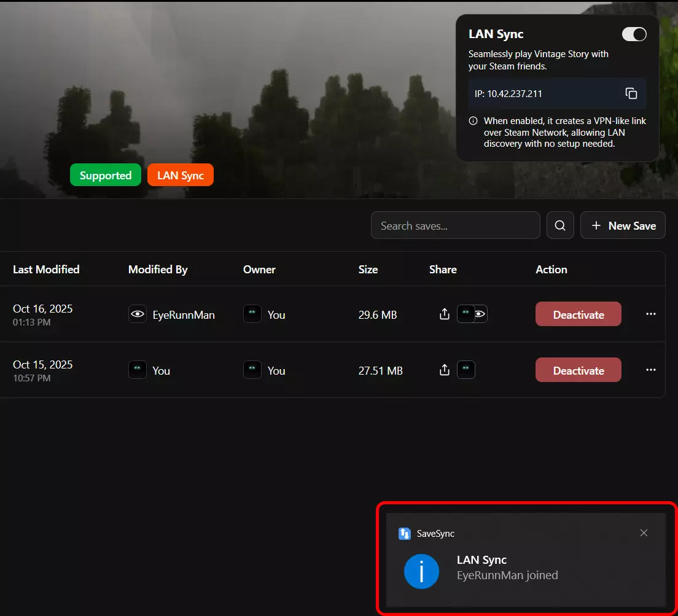The image size is (678, 616).
Task: Click the Action column header
Action: coord(551,270)
